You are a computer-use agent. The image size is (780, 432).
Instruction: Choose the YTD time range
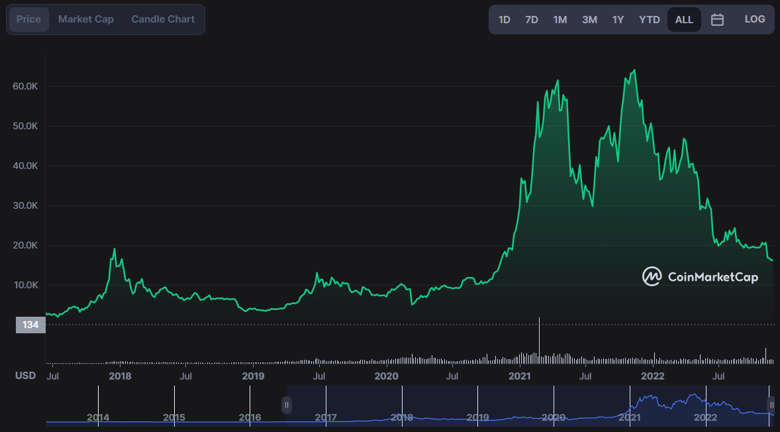[649, 19]
